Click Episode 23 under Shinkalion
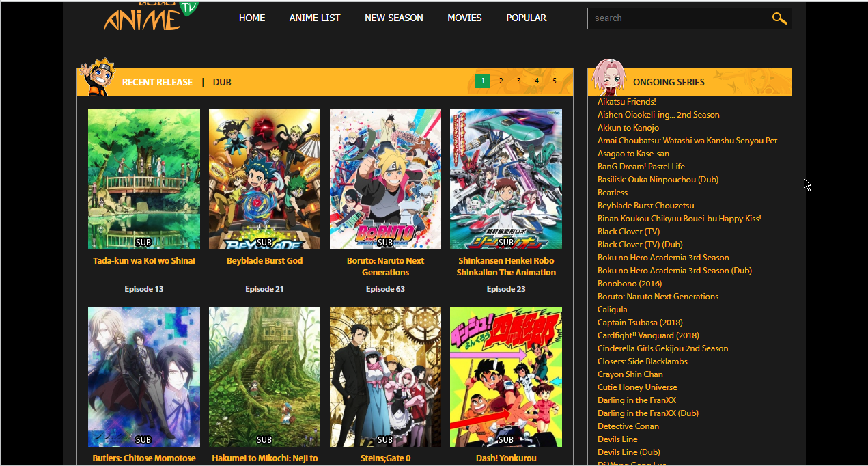The image size is (868, 466). (506, 289)
